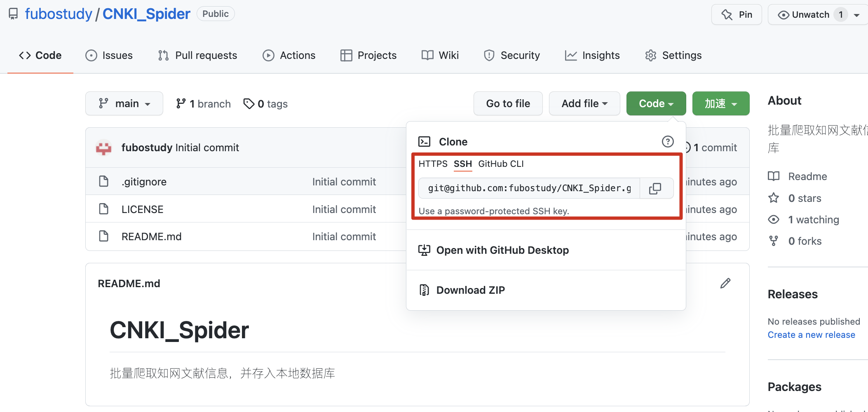Go to the Insights tab

point(592,55)
